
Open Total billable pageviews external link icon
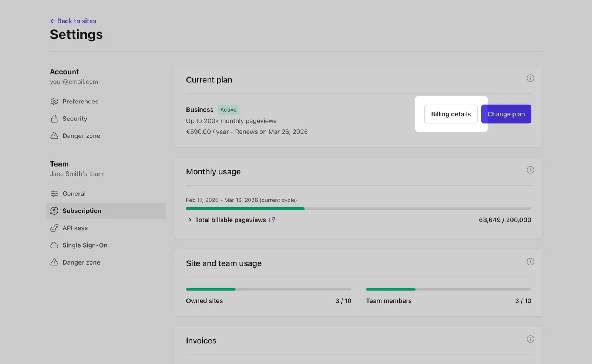click(272, 220)
